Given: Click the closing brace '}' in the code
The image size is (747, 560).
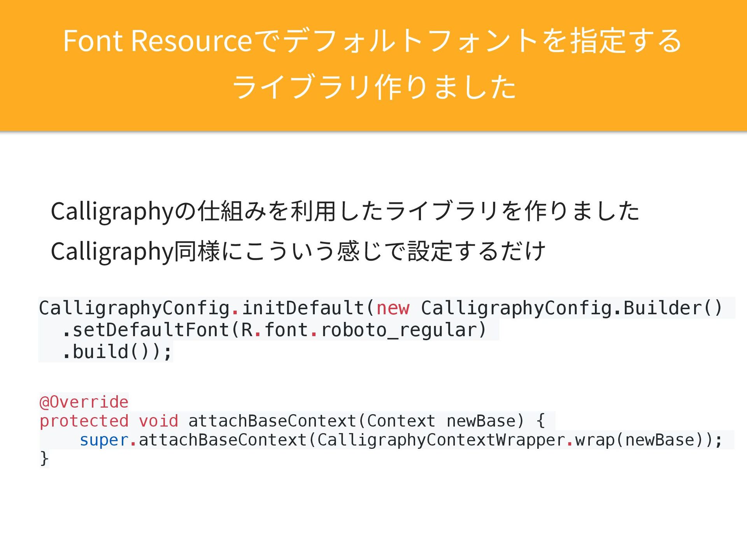Looking at the screenshot, I should coord(44,459).
